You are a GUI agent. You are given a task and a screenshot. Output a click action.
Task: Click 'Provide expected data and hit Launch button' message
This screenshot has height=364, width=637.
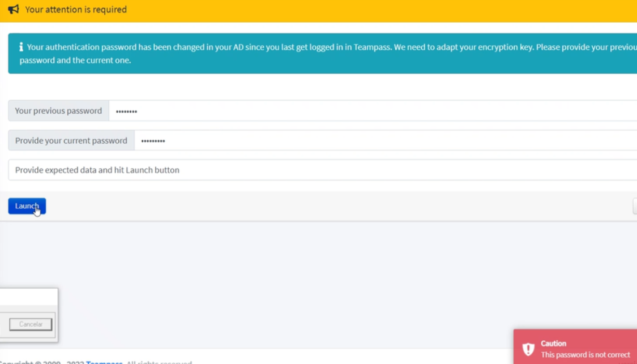pos(97,170)
